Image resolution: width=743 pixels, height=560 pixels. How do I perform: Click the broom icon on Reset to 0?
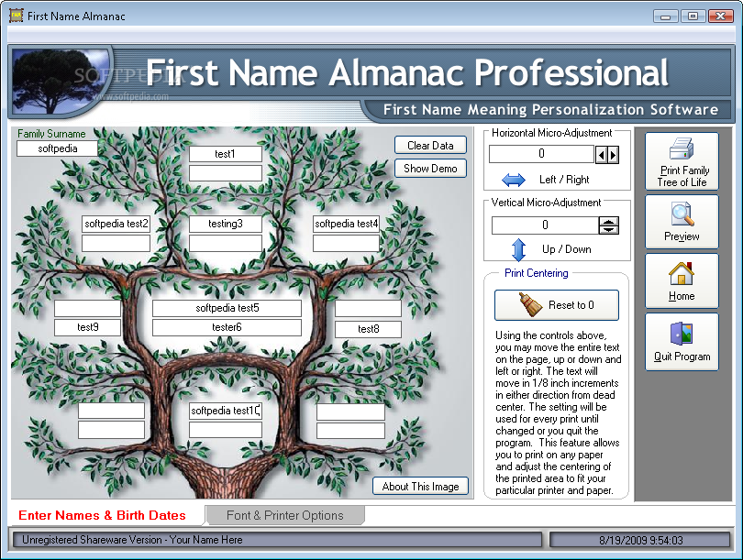point(530,304)
